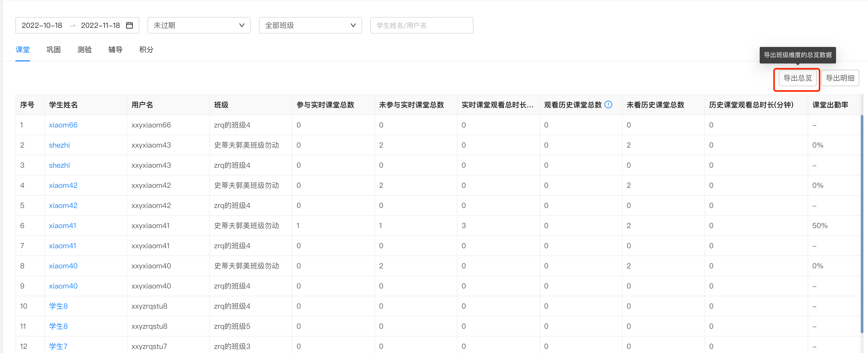
Task: Click username xxyzrqstu7 in row 12
Action: 149,346
